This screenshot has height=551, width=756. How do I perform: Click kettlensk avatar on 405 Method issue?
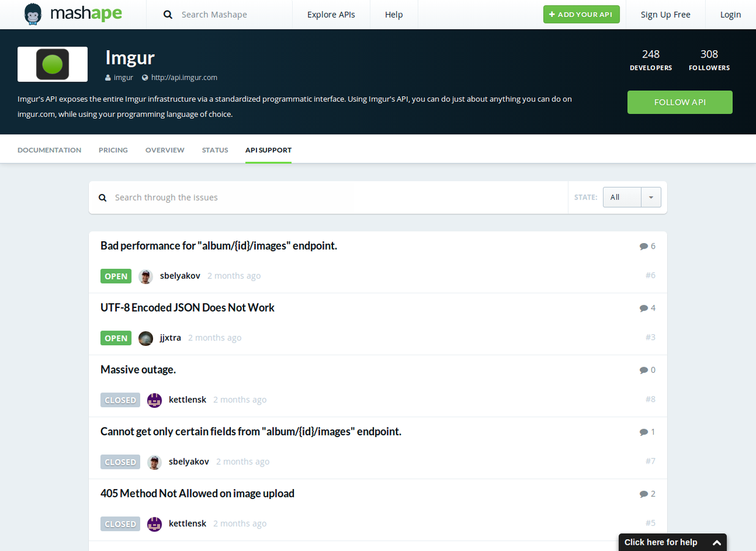(155, 523)
